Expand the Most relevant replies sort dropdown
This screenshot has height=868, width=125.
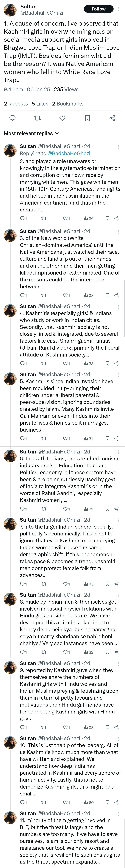click(x=31, y=133)
